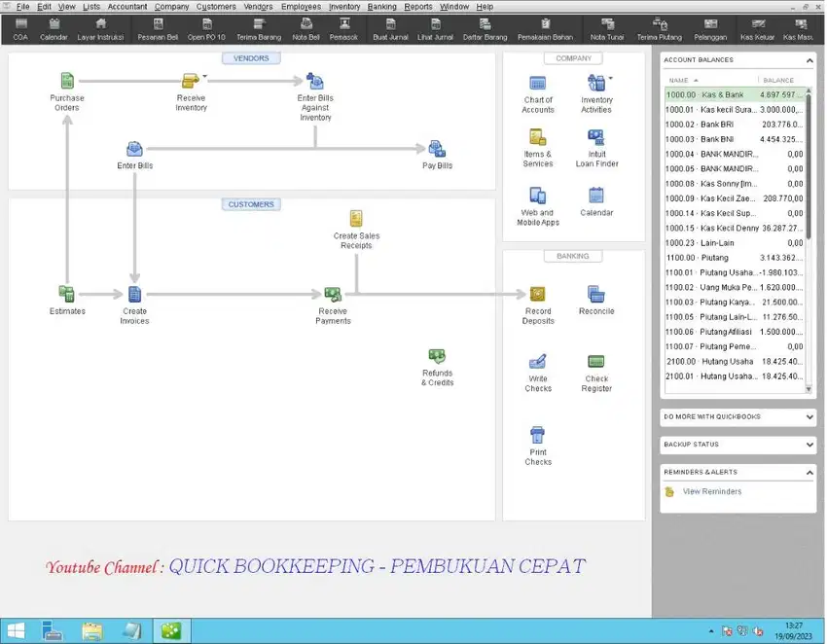Open the Pay Bills icon
The image size is (827, 644).
point(437,149)
